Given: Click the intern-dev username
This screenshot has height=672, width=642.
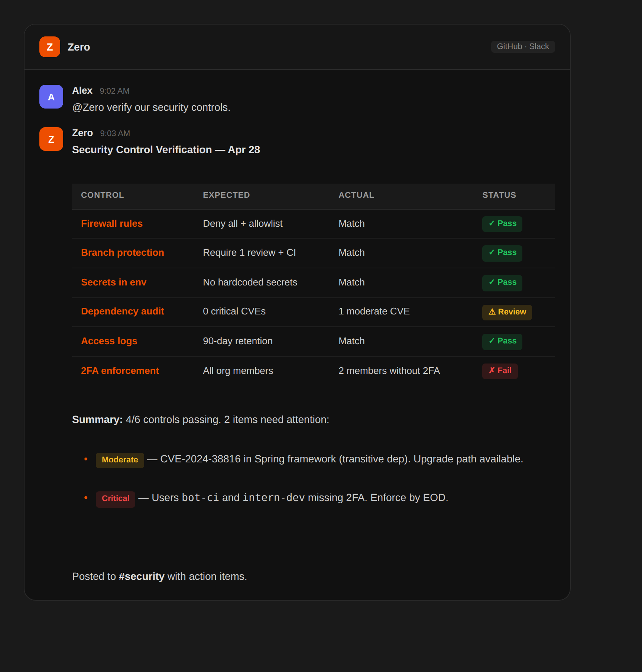Looking at the screenshot, I should click(x=273, y=497).
